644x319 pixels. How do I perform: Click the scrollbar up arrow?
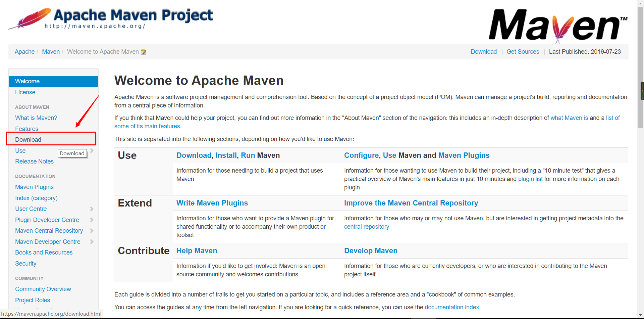[640, 3]
